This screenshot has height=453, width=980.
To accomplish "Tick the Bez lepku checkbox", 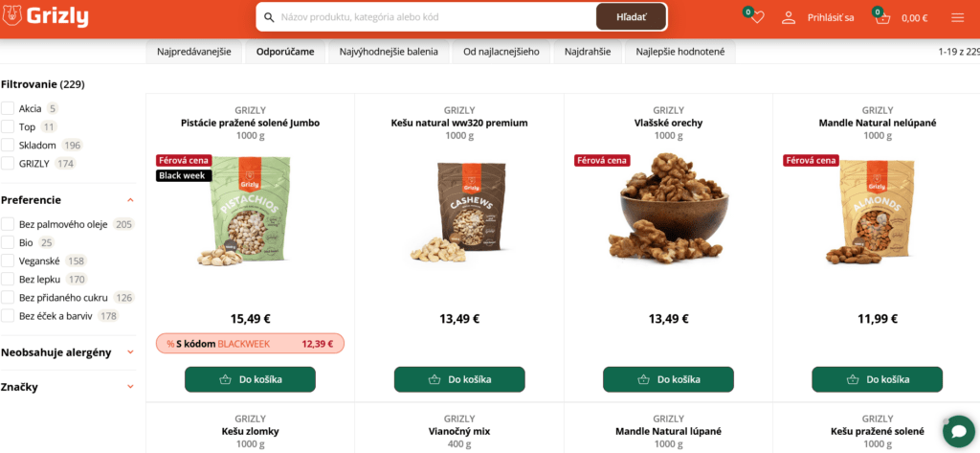I will coord(8,279).
